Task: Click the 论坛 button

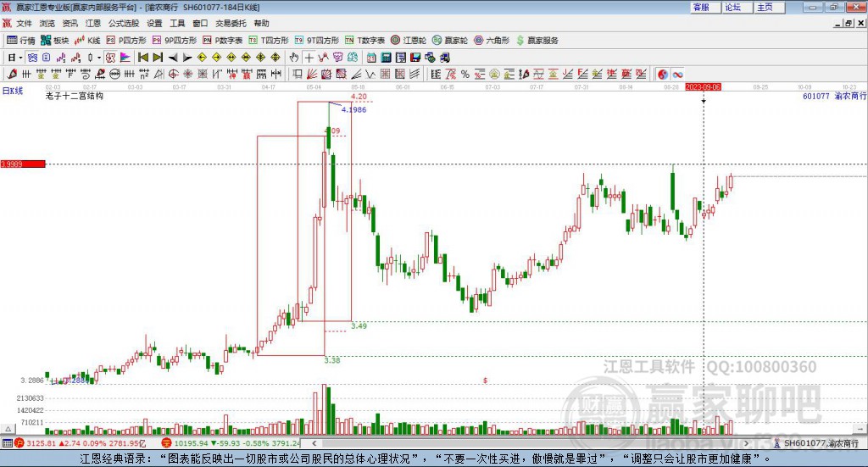Action: pyautogui.click(x=737, y=7)
